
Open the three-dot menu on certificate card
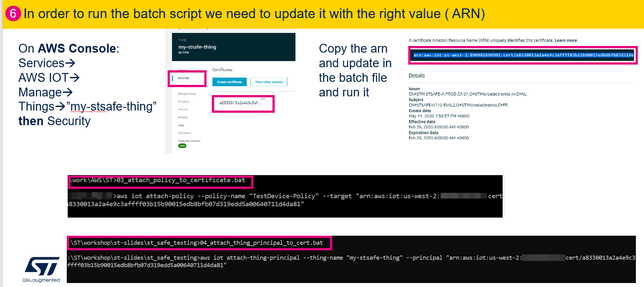tap(263, 99)
